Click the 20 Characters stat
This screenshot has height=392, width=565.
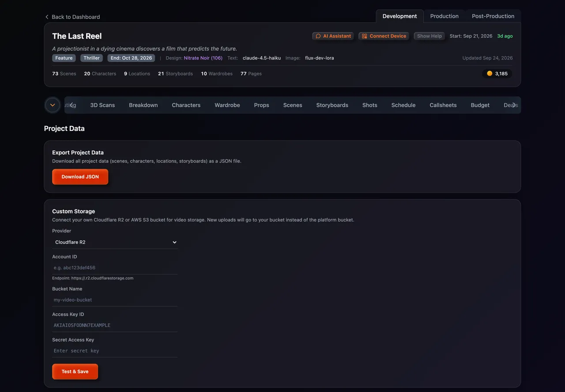(x=100, y=74)
